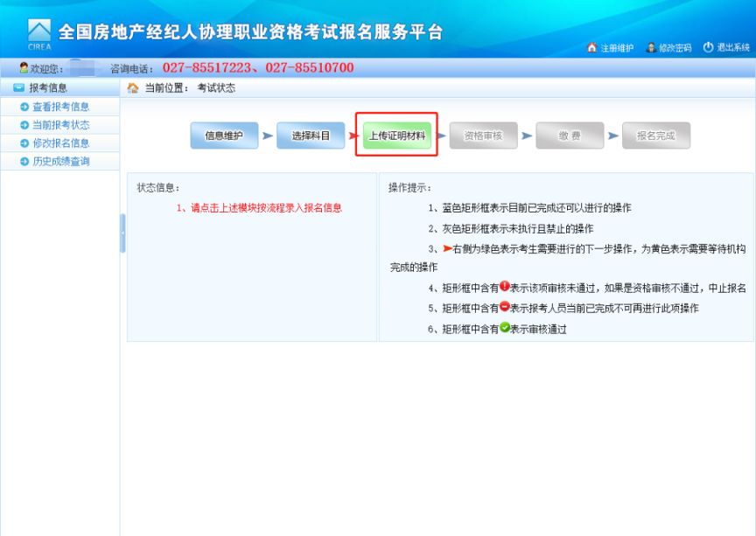Open the 注册维护 link
Image resolution: width=756 pixels, height=536 pixels.
tap(617, 48)
